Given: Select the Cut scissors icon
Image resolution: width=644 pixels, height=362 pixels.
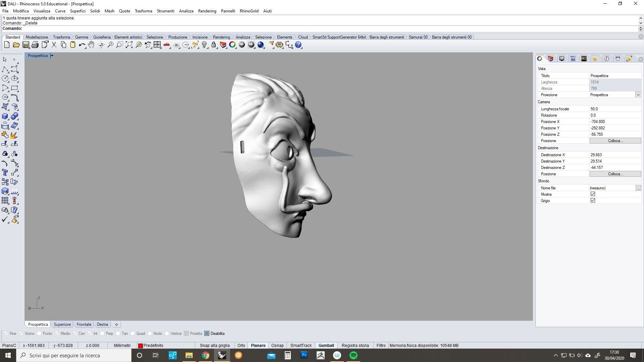Looking at the screenshot, I should click(54, 45).
